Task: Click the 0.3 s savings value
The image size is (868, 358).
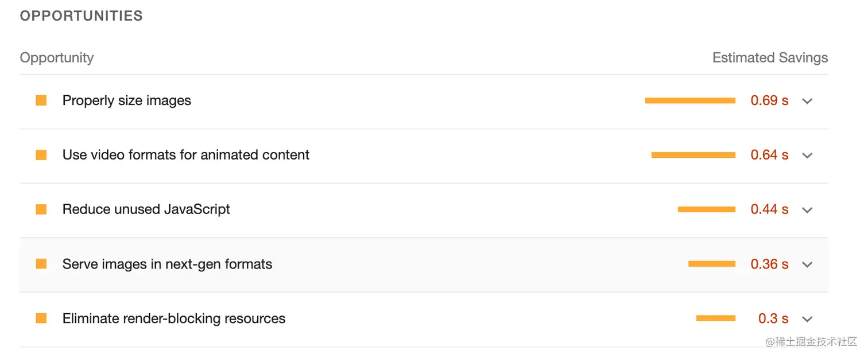Action: click(773, 318)
